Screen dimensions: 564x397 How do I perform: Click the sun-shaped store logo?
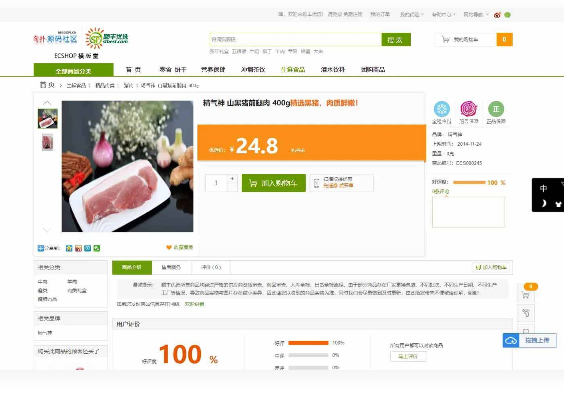click(95, 38)
